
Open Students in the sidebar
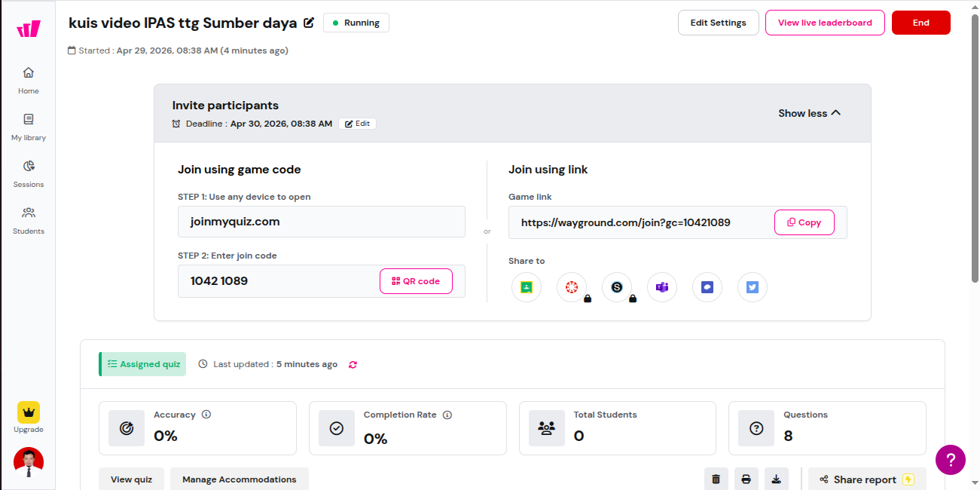29,220
